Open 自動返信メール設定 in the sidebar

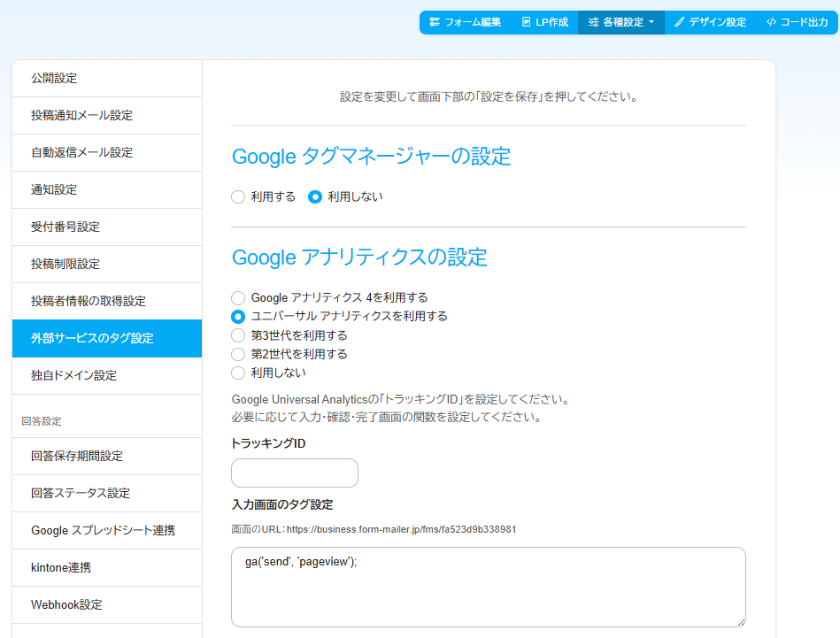pyautogui.click(x=107, y=153)
